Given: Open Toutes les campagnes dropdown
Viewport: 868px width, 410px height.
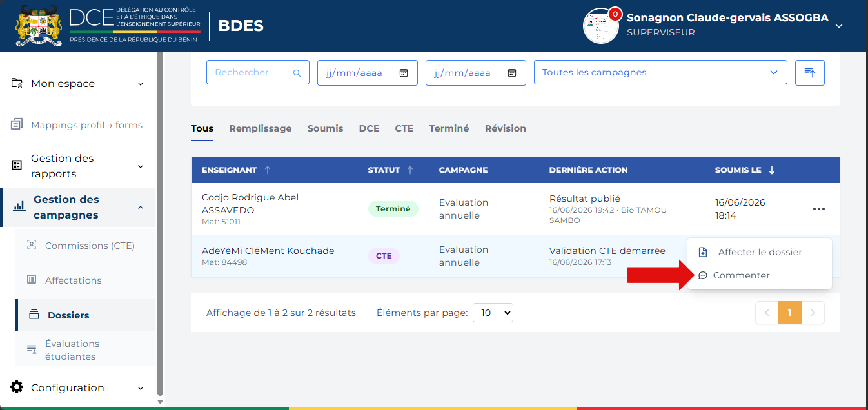Looking at the screenshot, I should coord(660,72).
